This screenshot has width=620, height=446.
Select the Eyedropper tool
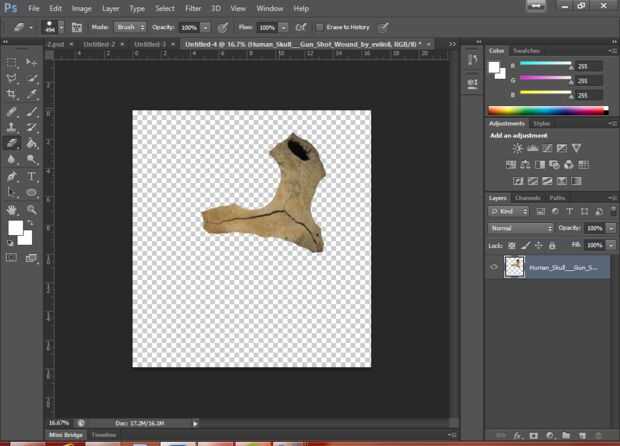pos(32,94)
